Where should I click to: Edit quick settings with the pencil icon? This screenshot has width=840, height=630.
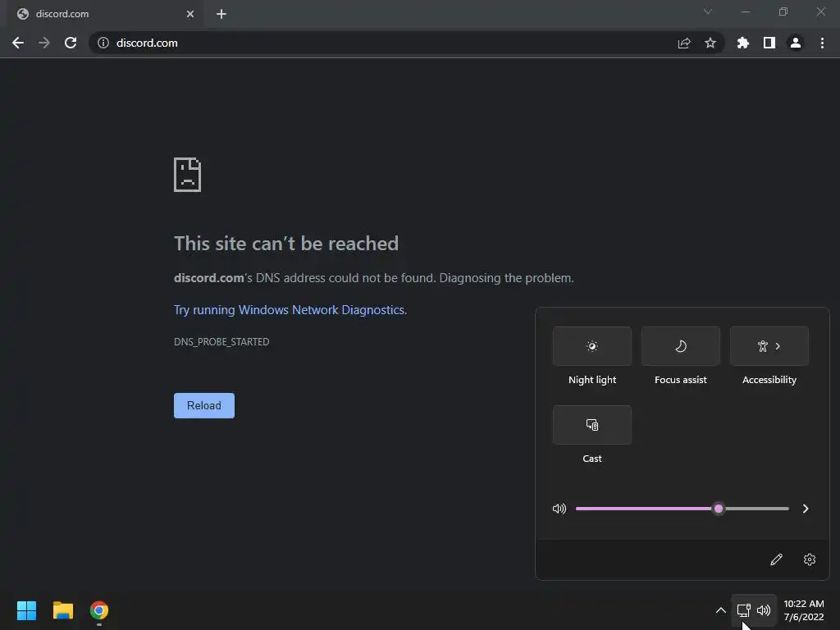tap(776, 559)
